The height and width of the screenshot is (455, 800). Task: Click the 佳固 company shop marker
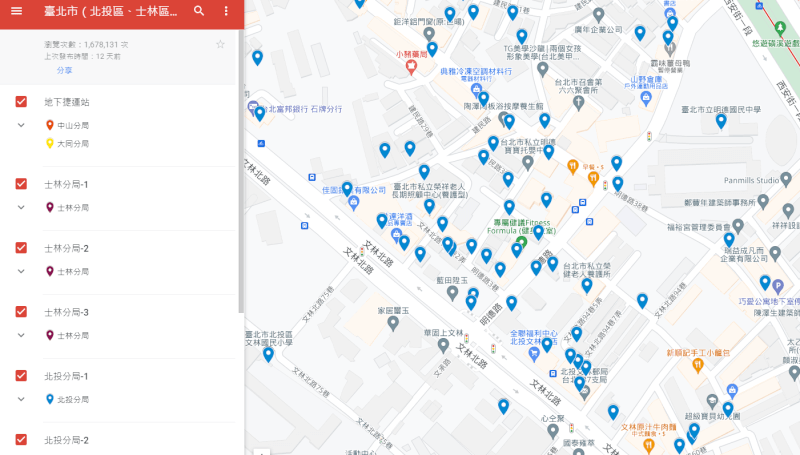(353, 203)
